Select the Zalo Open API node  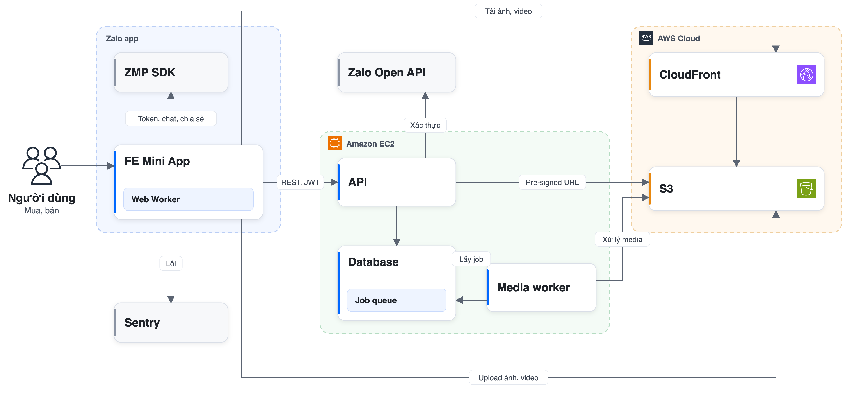(397, 72)
